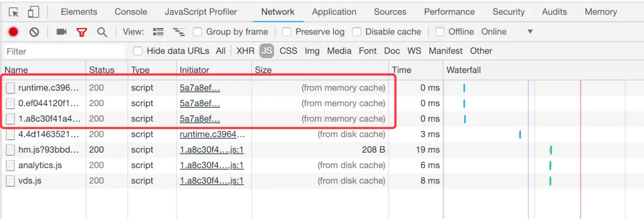The image size is (644, 219).
Task: Open the Application tab
Action: (x=334, y=12)
